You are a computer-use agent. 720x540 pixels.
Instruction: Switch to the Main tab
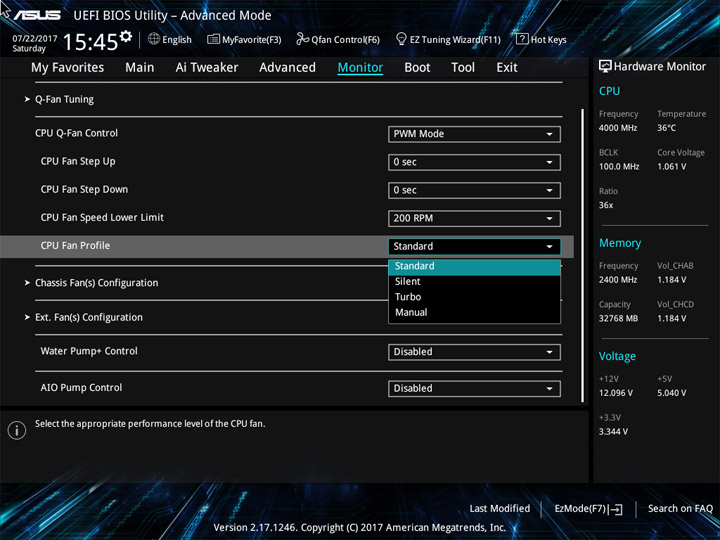[140, 68]
